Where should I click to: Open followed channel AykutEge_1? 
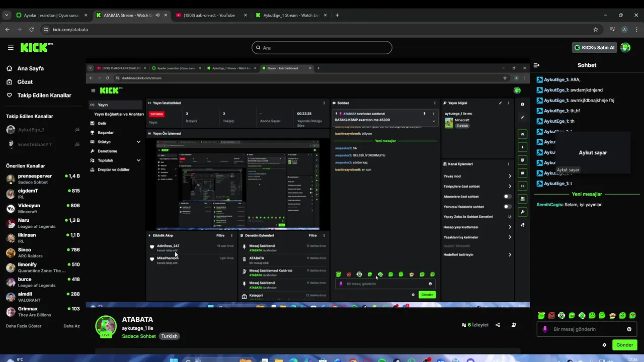(x=43, y=130)
